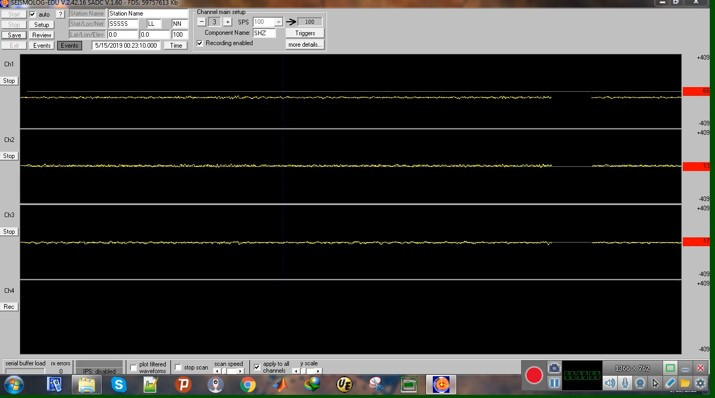The height and width of the screenshot is (398, 715).
Task: Click the Station Name input field
Action: 148,14
